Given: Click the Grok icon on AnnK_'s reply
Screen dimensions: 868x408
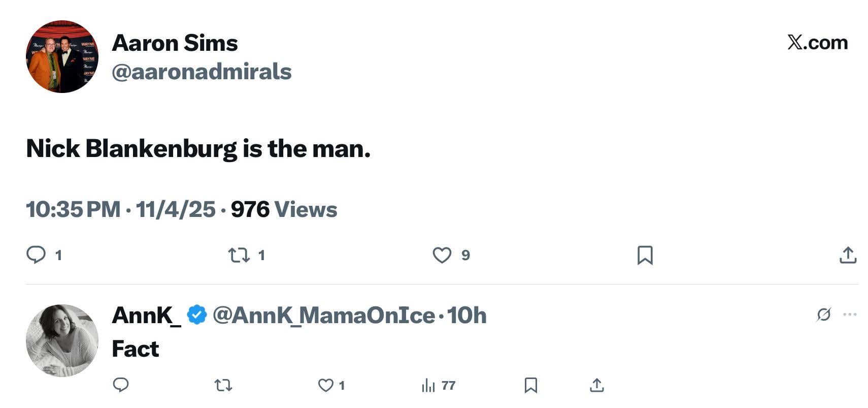Looking at the screenshot, I should click(823, 315).
